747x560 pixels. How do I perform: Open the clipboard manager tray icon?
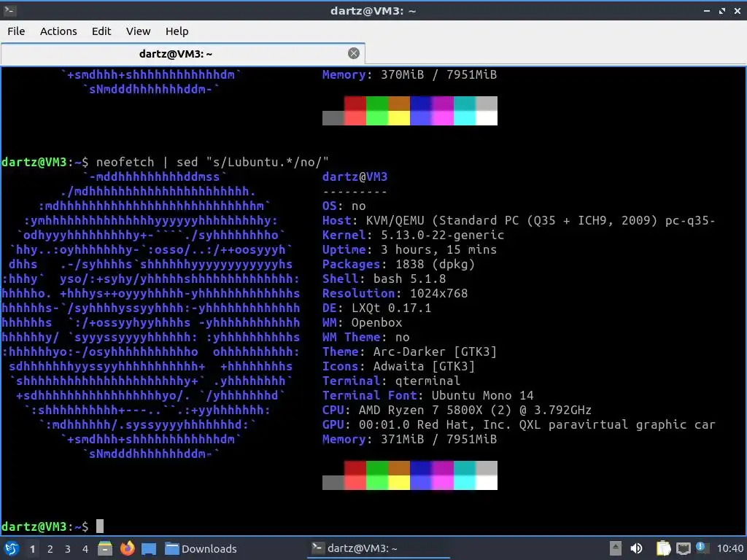[x=664, y=548]
